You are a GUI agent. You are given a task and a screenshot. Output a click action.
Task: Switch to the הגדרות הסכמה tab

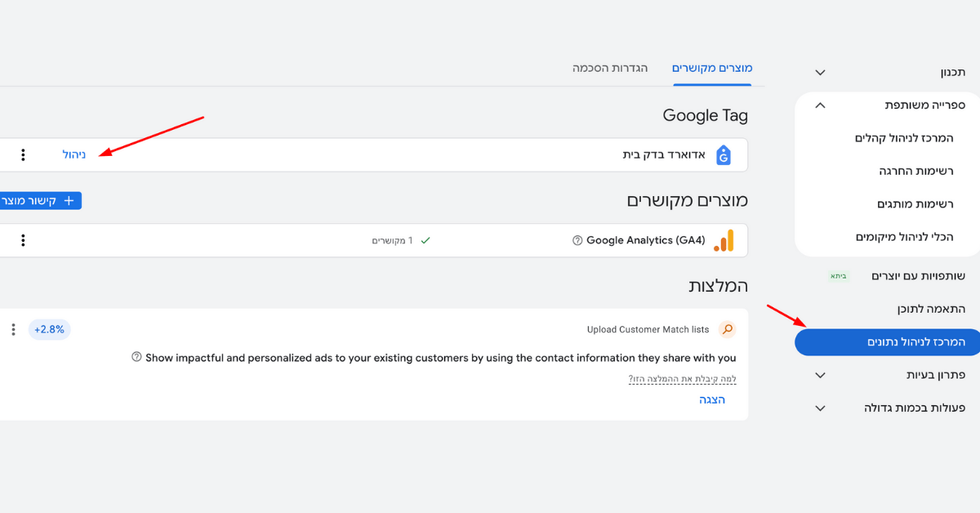pos(610,68)
